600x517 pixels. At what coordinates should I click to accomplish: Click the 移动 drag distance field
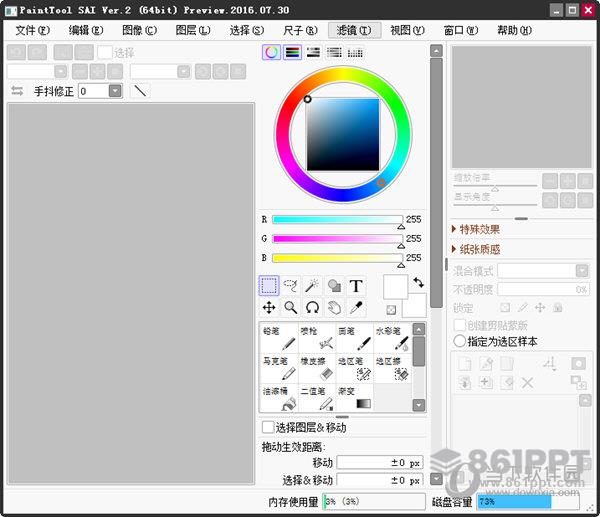380,462
